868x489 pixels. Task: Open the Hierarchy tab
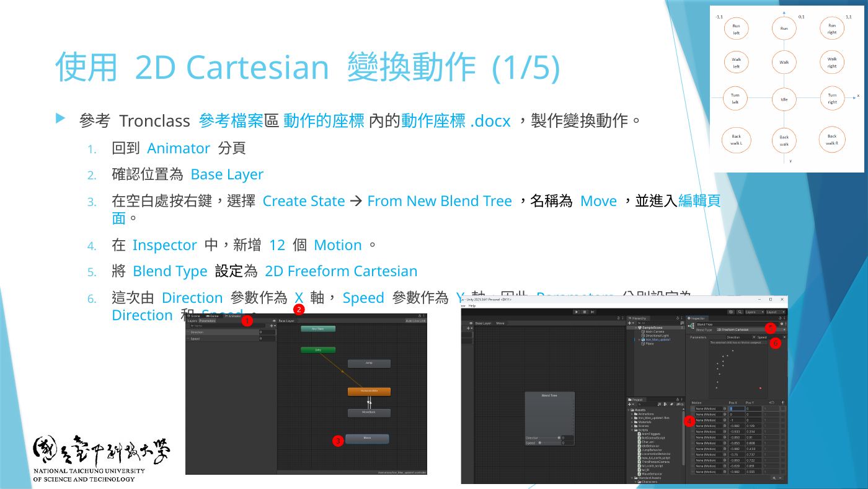click(x=638, y=318)
